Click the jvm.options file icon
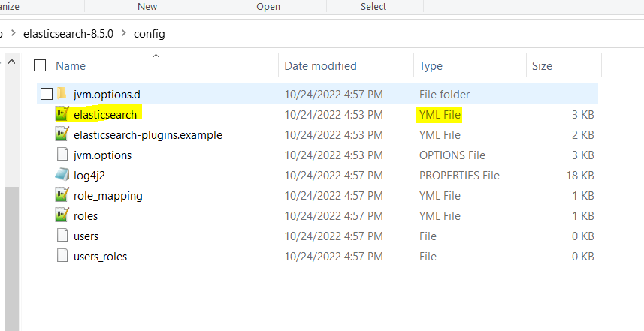644x331 pixels. pyautogui.click(x=62, y=155)
